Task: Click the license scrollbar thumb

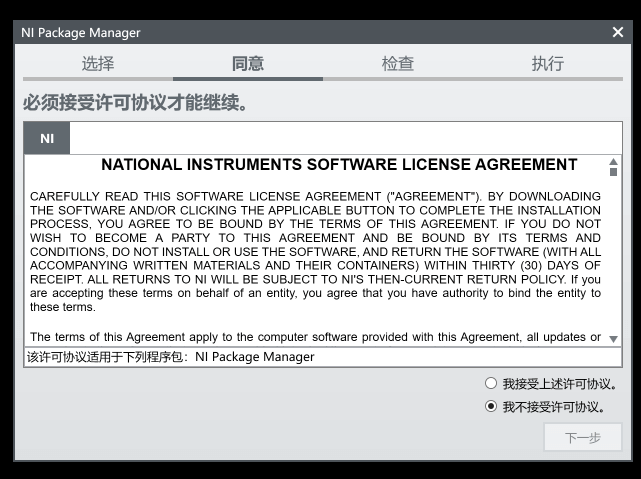Action: (x=613, y=172)
